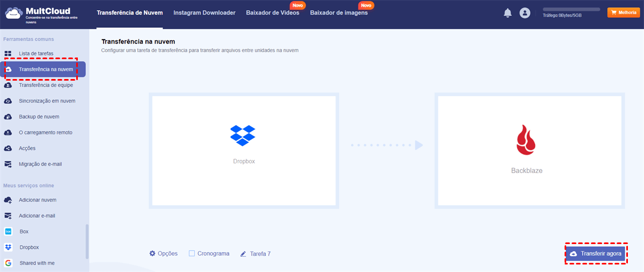Click the Shared with me entry
Viewport: 644px width, 272px height.
click(x=37, y=263)
